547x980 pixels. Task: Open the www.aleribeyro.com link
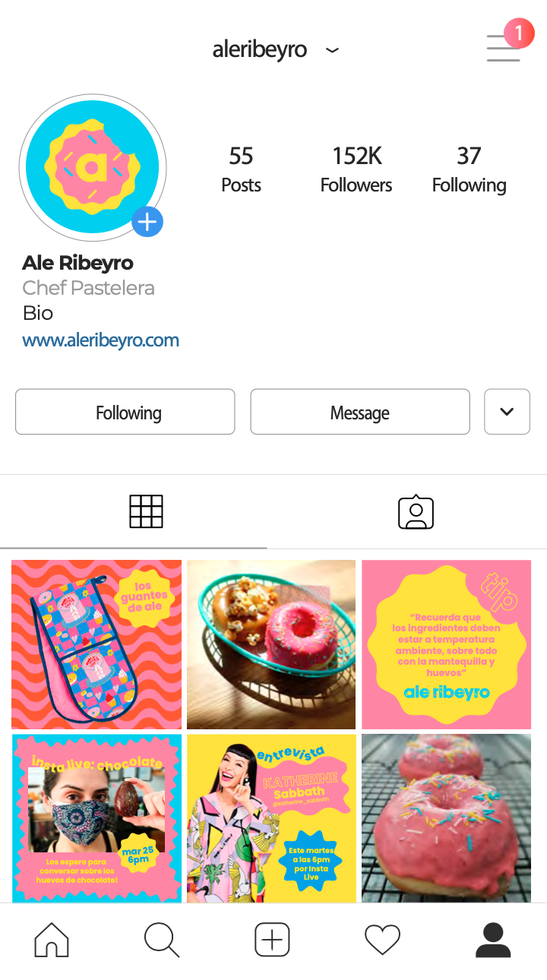[x=101, y=340]
